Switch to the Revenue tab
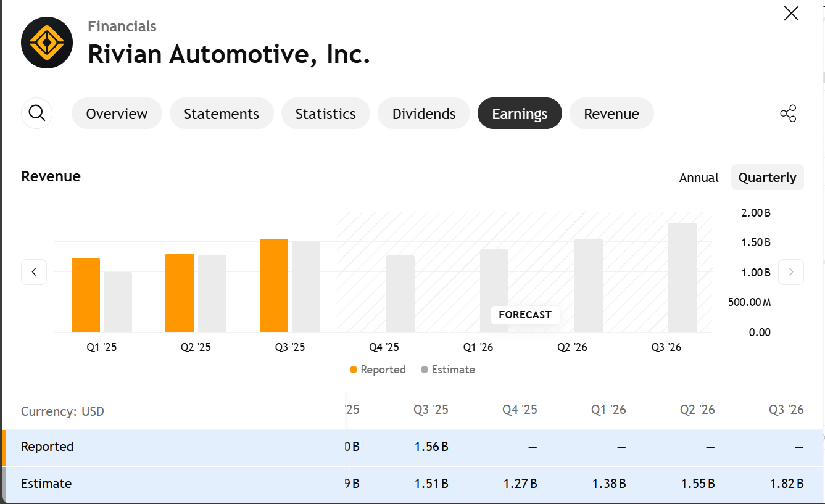825x504 pixels. (x=611, y=114)
